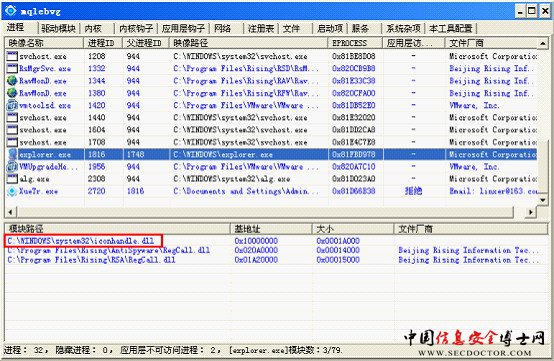
Task: Sort by the 进程ID column header
Action: [103, 43]
